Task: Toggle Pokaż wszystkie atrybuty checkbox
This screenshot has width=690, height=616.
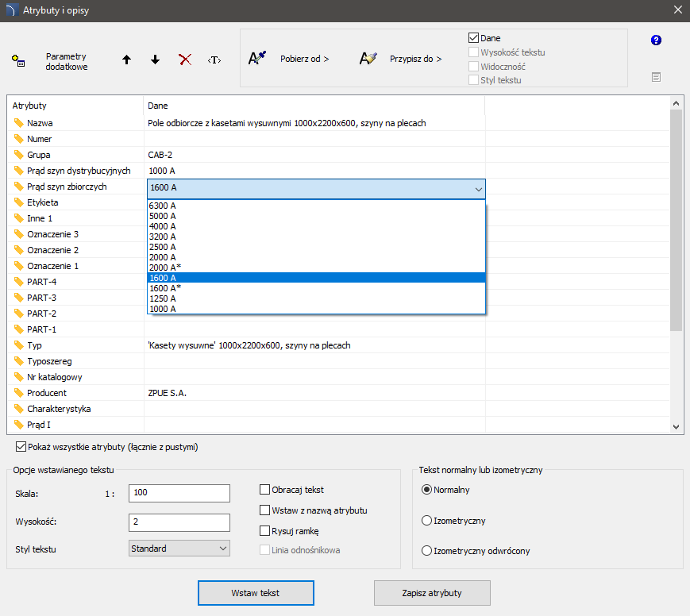Action: point(21,447)
